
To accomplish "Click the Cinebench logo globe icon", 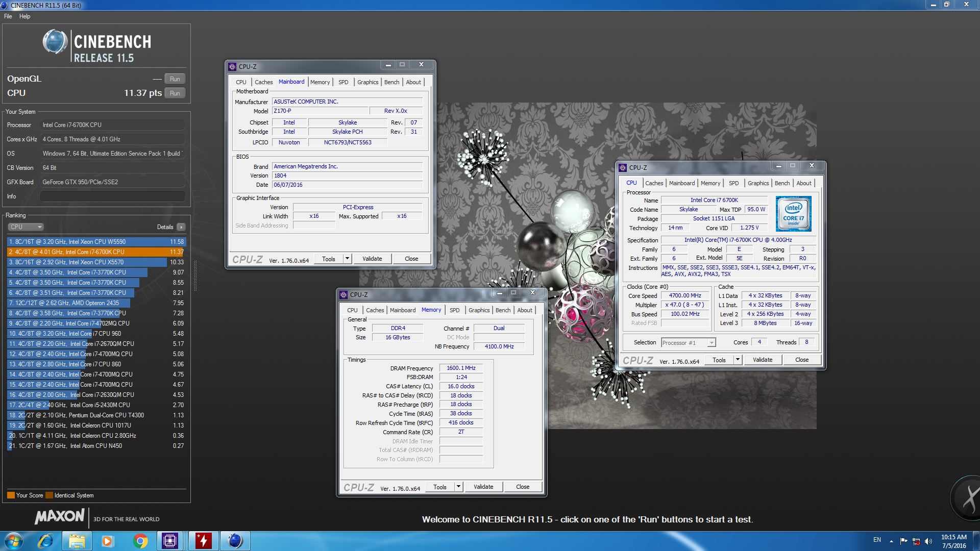I will point(55,42).
